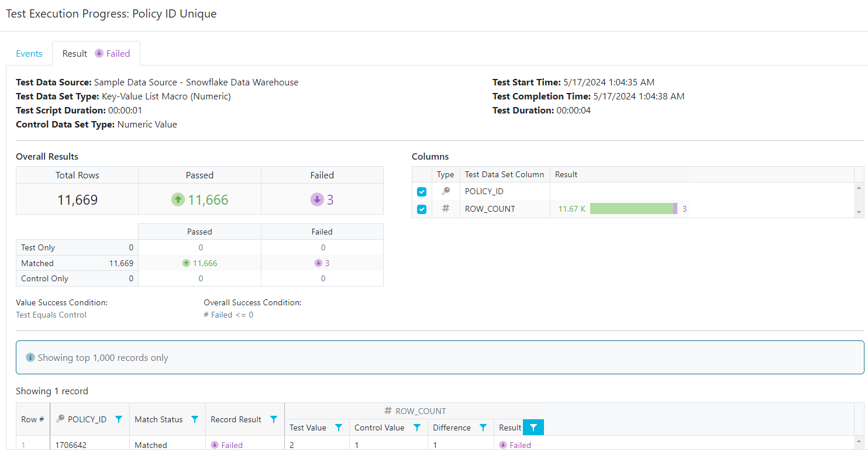
Task: Uncheck the ROW_COUNT column checkbox
Action: point(422,209)
